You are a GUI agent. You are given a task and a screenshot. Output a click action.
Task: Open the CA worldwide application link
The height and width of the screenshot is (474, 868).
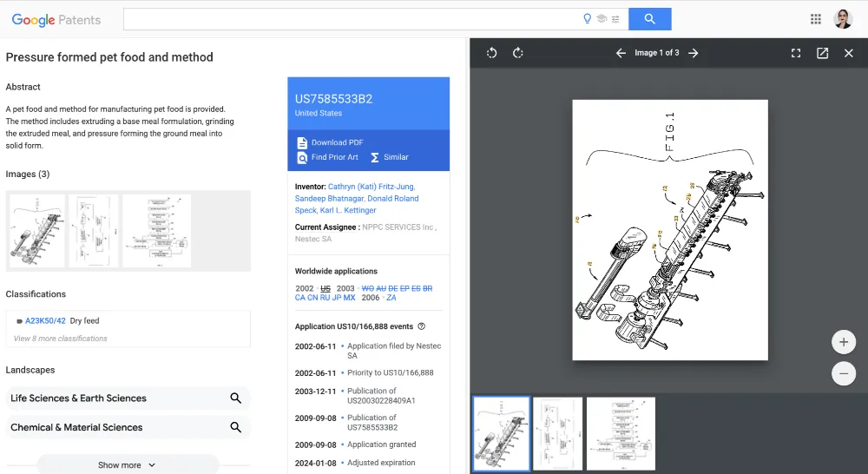[x=300, y=298]
